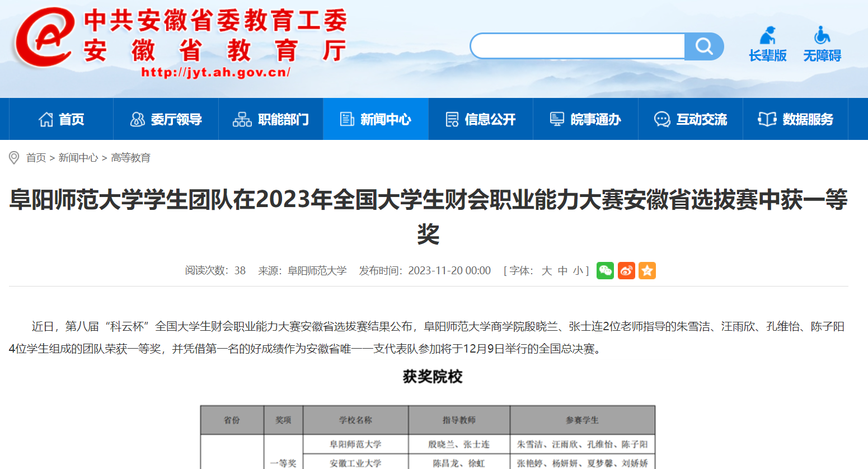Click the orange star favorite icon
This screenshot has width=868, height=469.
[x=647, y=271]
